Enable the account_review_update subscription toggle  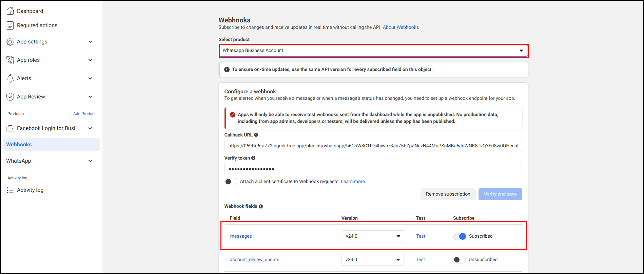click(x=460, y=260)
